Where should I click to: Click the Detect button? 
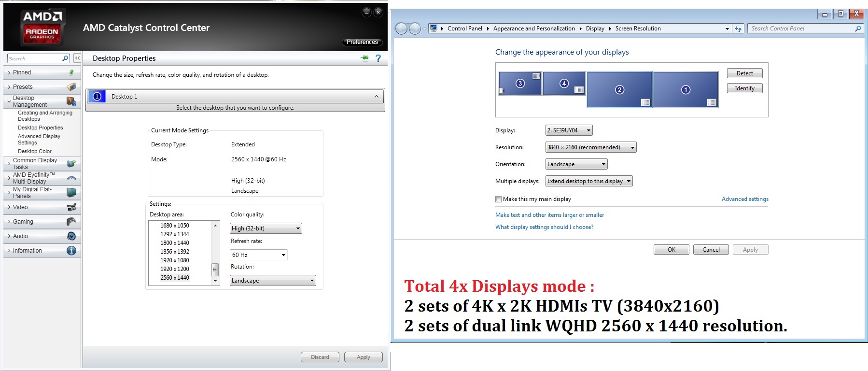tap(745, 73)
